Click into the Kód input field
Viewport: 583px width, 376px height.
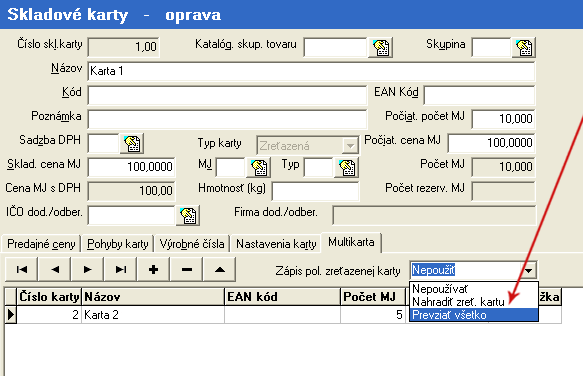coord(227,96)
